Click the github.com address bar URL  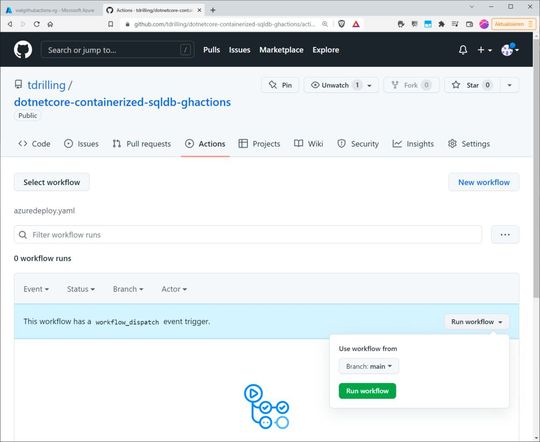224,24
